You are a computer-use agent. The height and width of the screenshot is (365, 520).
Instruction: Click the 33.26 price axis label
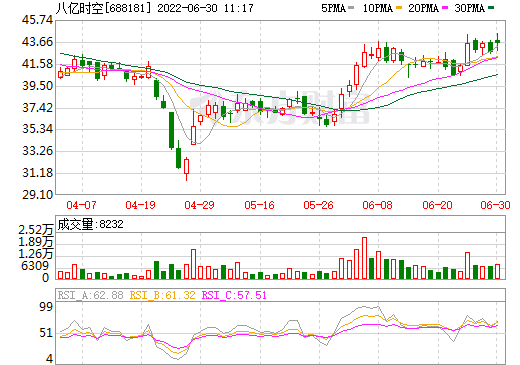pyautogui.click(x=37, y=151)
